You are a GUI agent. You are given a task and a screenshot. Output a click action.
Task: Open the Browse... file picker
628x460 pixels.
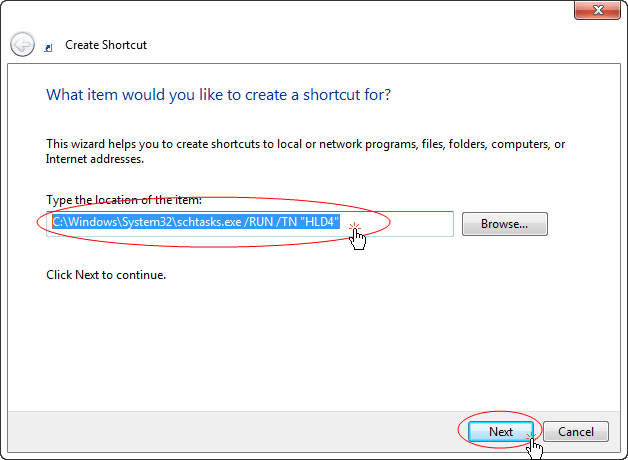(505, 224)
